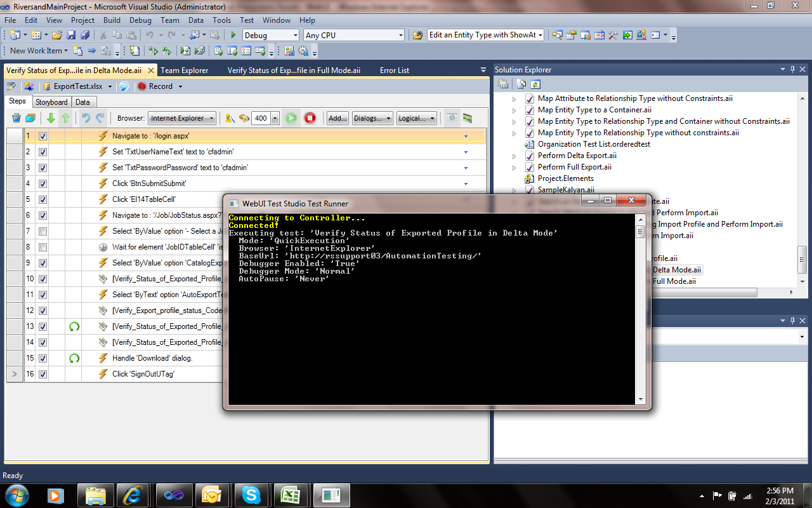Screen dimensions: 812x508
Task: Click Show All Files icon in Solution Explorer
Action: pos(521,84)
